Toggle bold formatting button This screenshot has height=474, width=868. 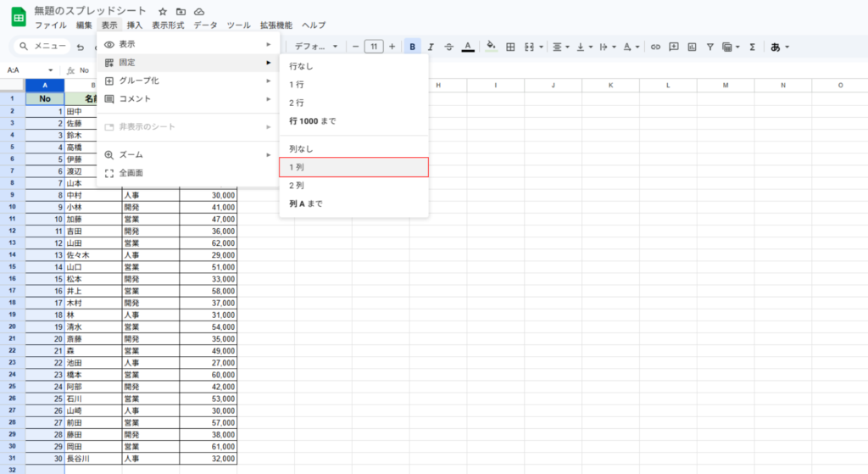[412, 47]
